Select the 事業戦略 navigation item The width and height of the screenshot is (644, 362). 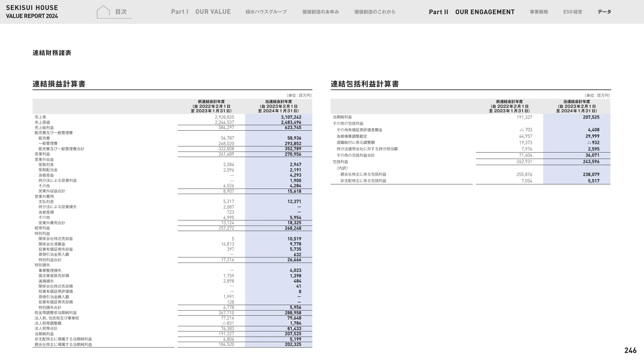click(540, 12)
